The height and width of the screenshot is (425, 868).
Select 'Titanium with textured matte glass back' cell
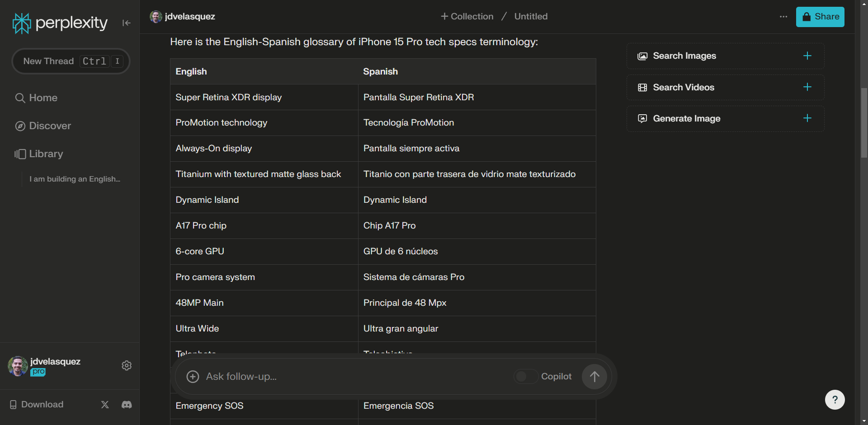[x=264, y=174]
